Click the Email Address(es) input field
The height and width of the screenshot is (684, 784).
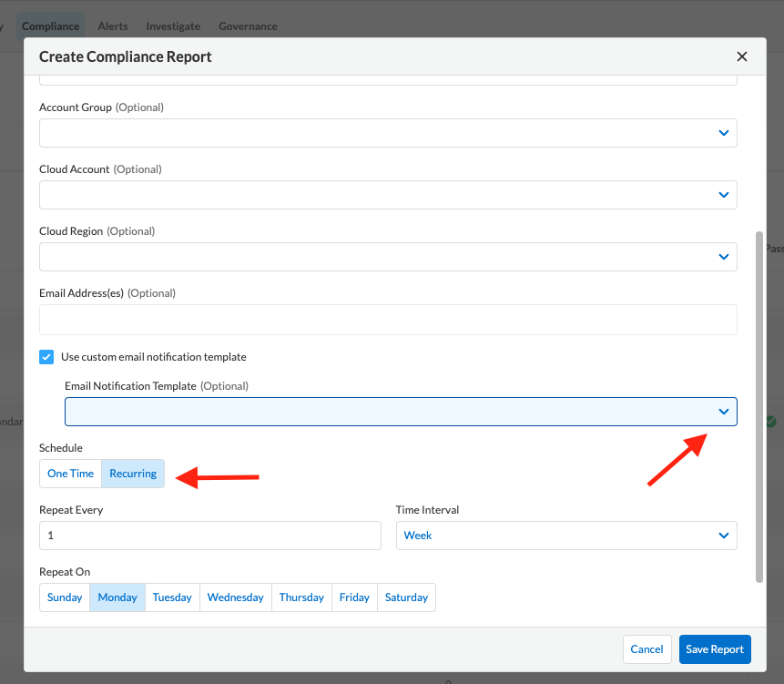pos(388,319)
